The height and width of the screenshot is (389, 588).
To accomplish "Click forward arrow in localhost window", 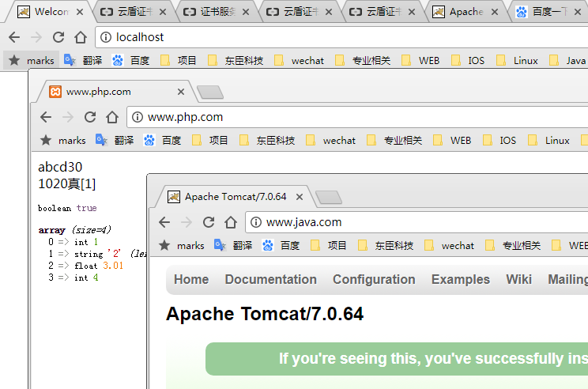I will point(36,37).
